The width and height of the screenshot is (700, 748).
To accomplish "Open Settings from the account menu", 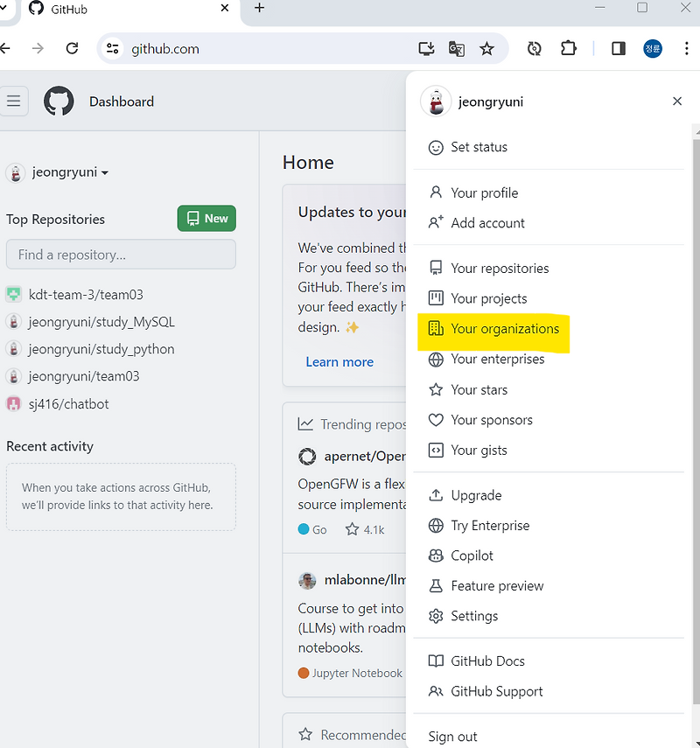I will tap(473, 616).
